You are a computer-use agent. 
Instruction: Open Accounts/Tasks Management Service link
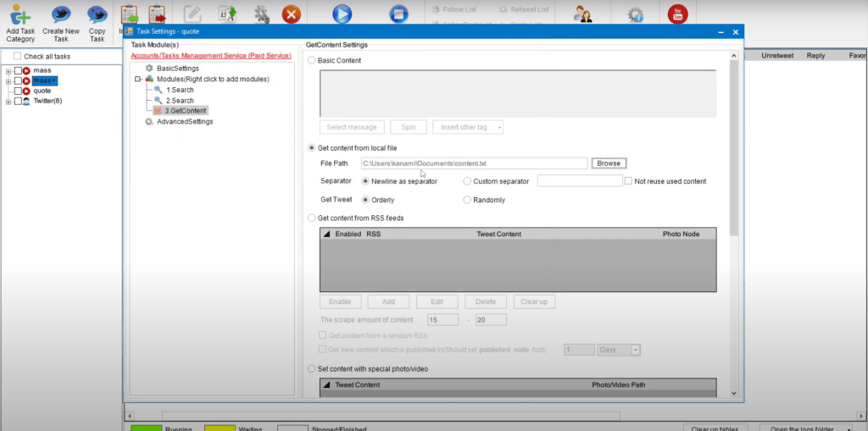coord(210,56)
